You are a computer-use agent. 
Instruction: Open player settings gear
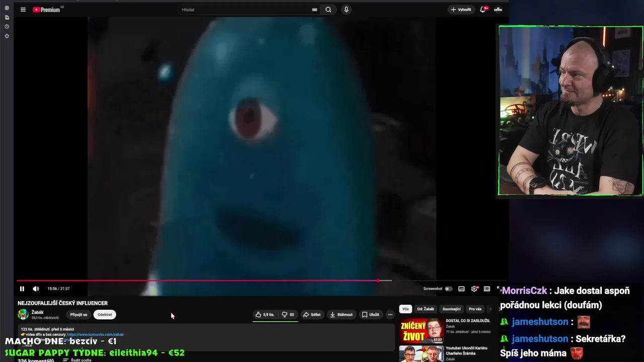(474, 289)
